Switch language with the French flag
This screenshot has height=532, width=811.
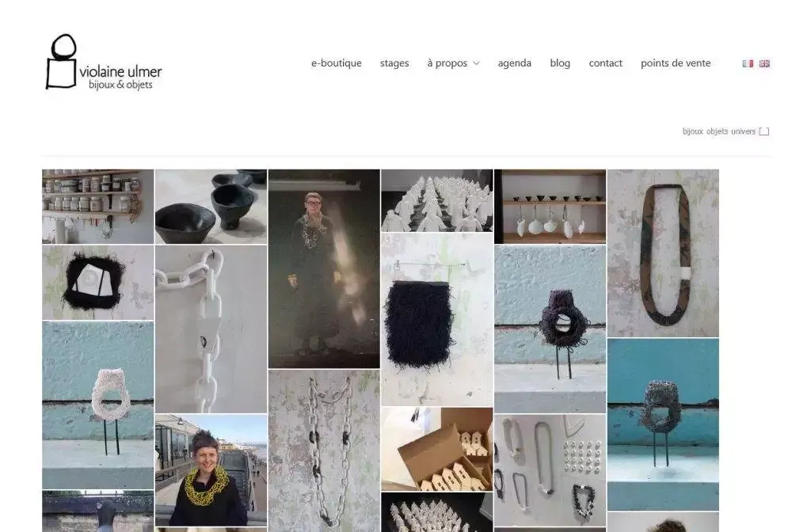pyautogui.click(x=748, y=63)
